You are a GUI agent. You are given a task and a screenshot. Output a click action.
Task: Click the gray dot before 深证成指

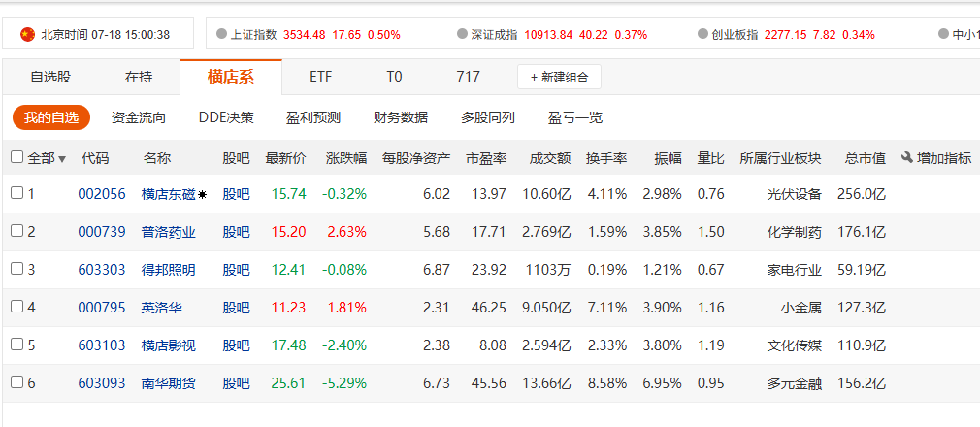click(x=462, y=34)
